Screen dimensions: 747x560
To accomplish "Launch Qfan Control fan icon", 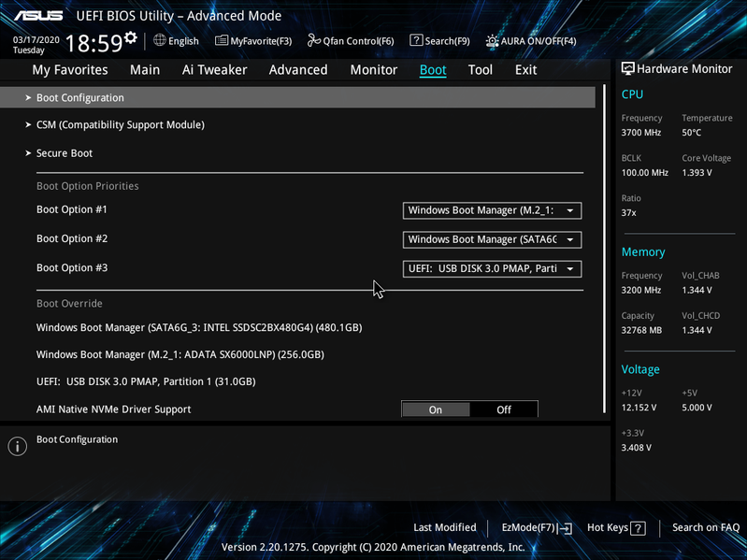I will coord(314,40).
